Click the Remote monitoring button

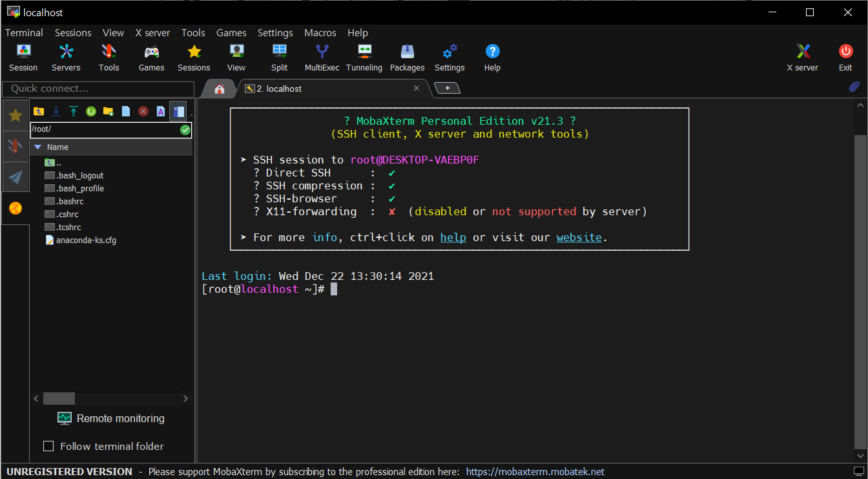click(111, 418)
